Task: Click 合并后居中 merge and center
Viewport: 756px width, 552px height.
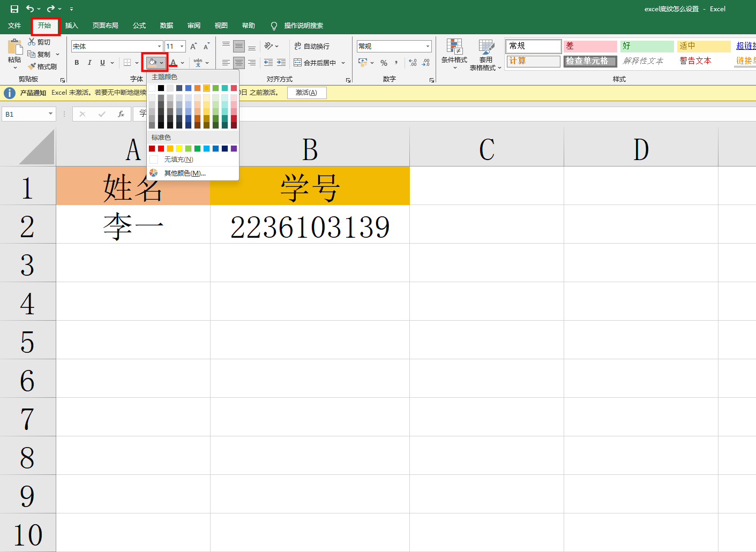Action: point(315,63)
